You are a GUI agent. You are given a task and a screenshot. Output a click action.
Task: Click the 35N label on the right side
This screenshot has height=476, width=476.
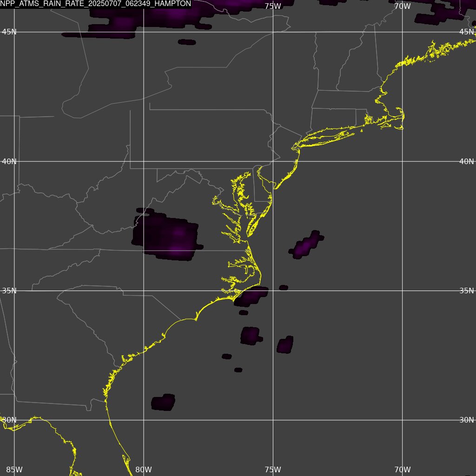tap(467, 291)
